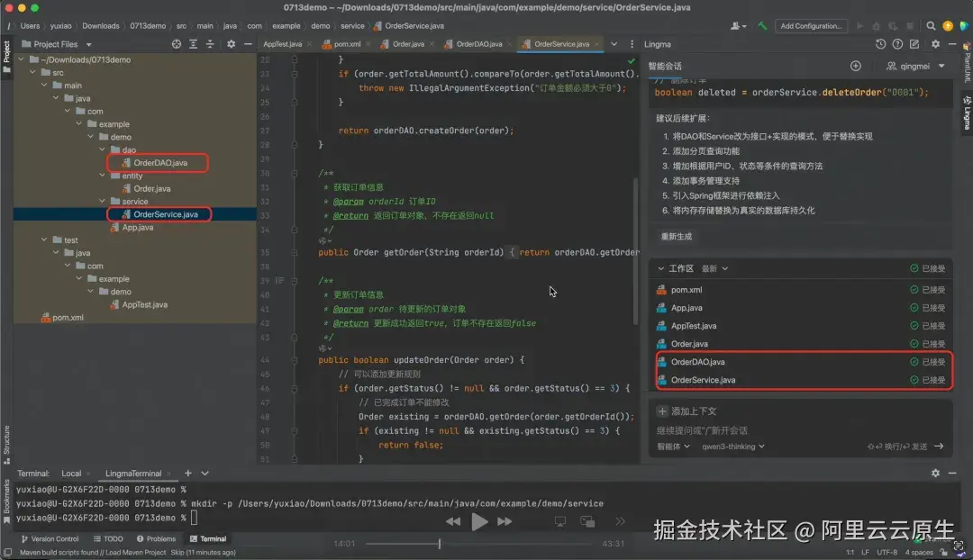This screenshot has width=973, height=560.
Task: Open Problems tool window
Action: 157,539
